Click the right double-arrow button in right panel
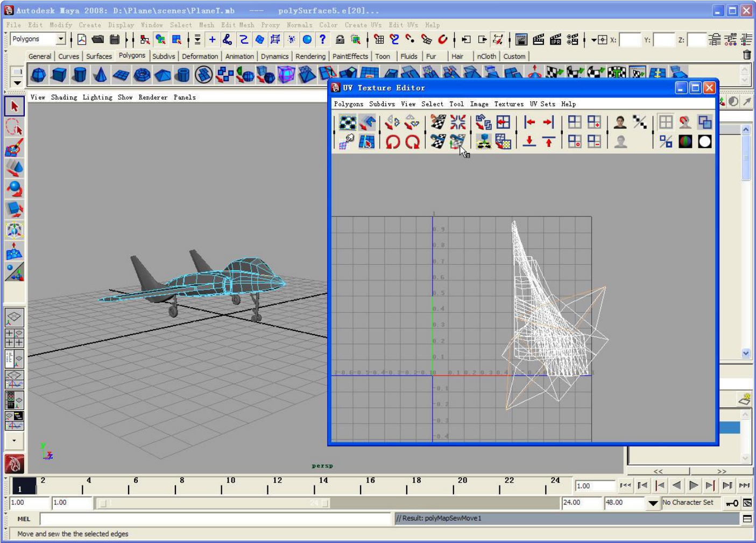The width and height of the screenshot is (756, 543). [x=721, y=471]
